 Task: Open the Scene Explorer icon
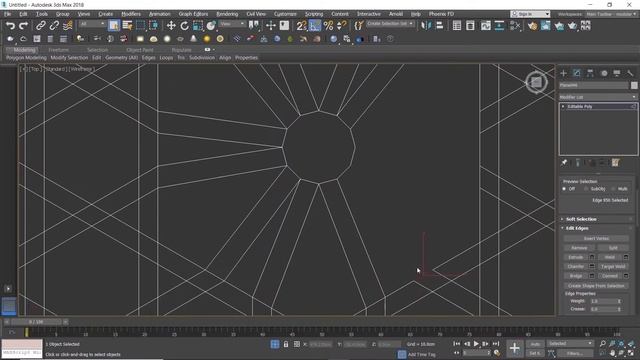[x=457, y=26]
